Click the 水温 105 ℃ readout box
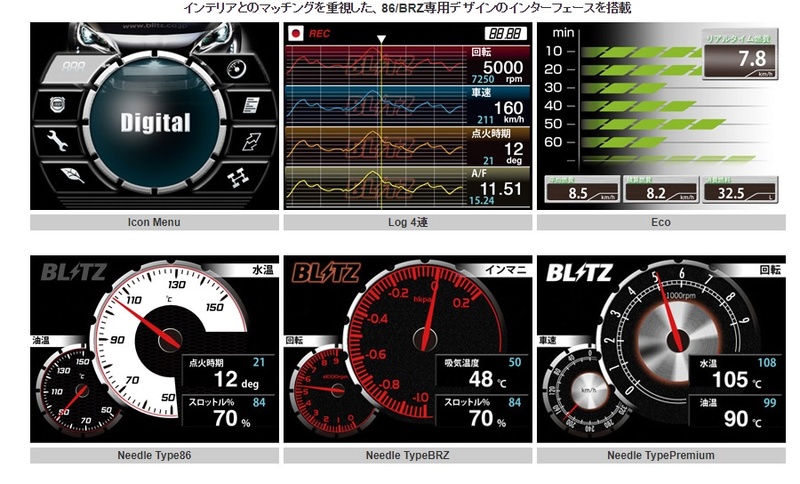 click(x=736, y=373)
